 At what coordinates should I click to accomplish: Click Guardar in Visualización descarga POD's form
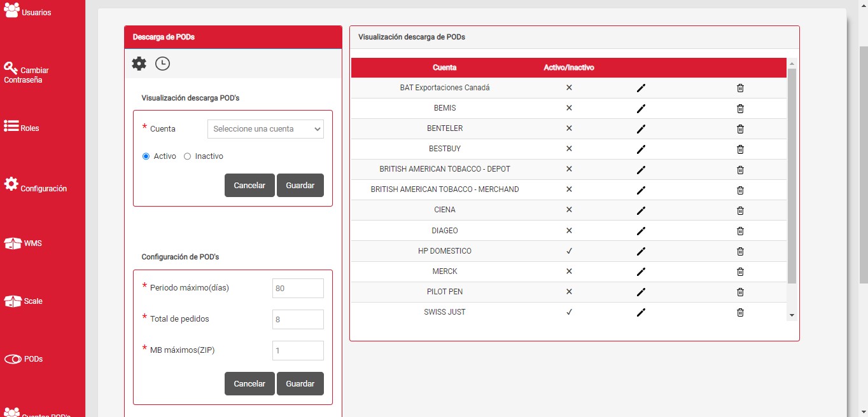300,186
